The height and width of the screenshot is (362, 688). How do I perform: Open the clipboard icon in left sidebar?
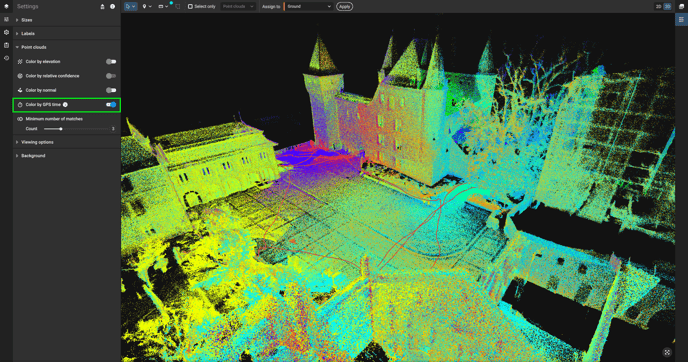6,45
